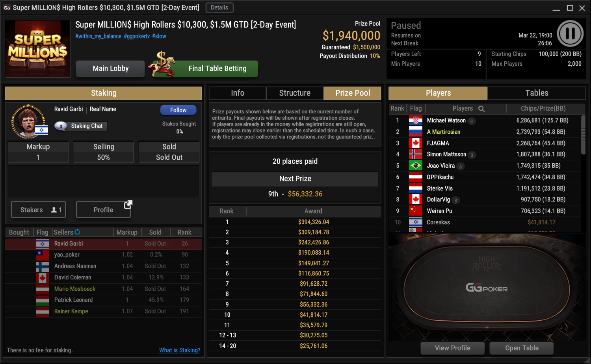
Task: Switch to the Structure tab
Action: click(x=295, y=93)
